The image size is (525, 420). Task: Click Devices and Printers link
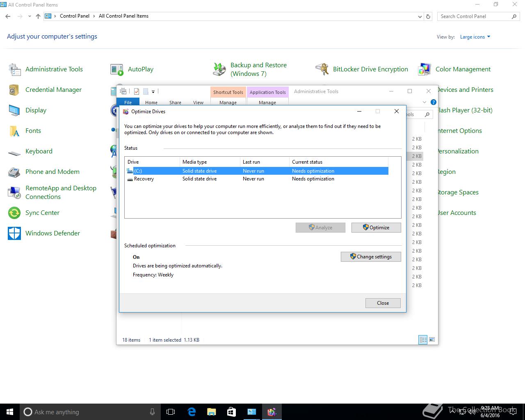(465, 89)
